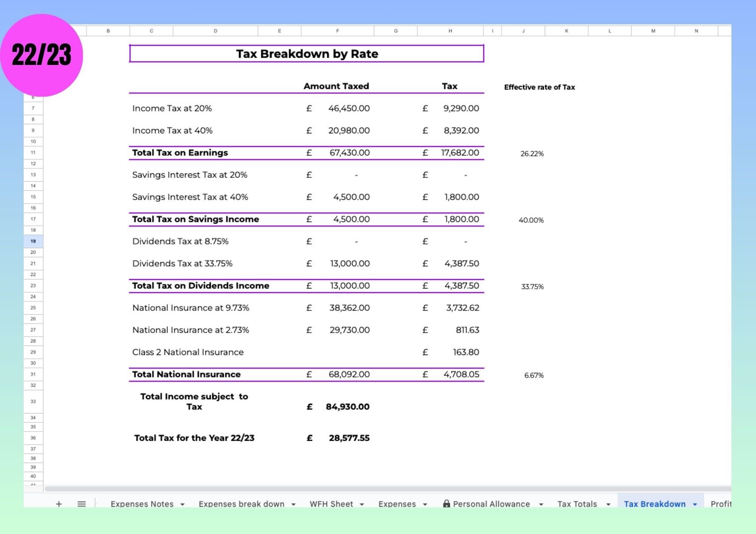Screen dimensions: 756x534
Task: Click the Total Income subject to Tax cell
Action: click(194, 401)
